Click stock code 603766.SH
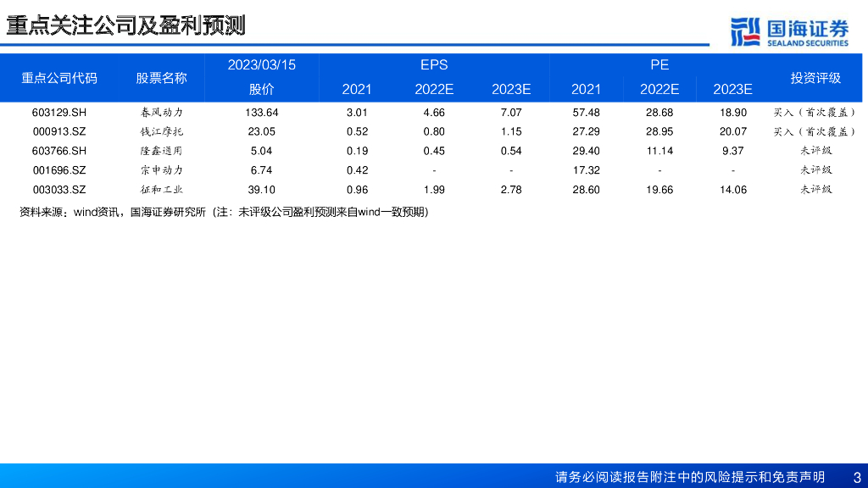Viewport: 868px width, 488px height. (59, 151)
